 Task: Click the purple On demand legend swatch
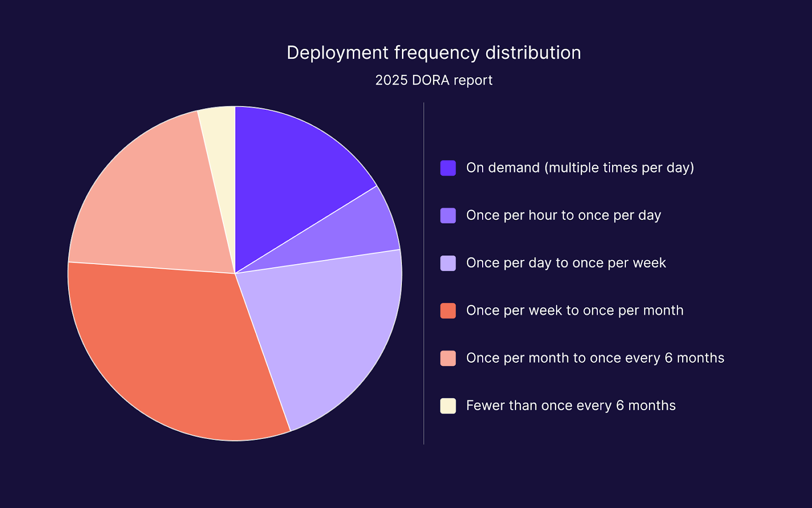pyautogui.click(x=447, y=168)
